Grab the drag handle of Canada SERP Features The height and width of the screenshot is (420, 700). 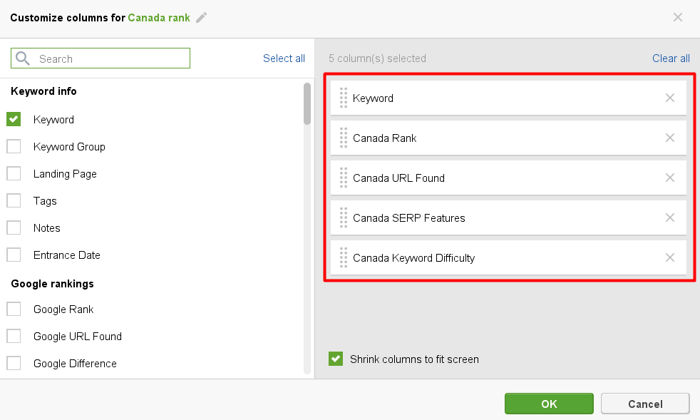click(343, 217)
